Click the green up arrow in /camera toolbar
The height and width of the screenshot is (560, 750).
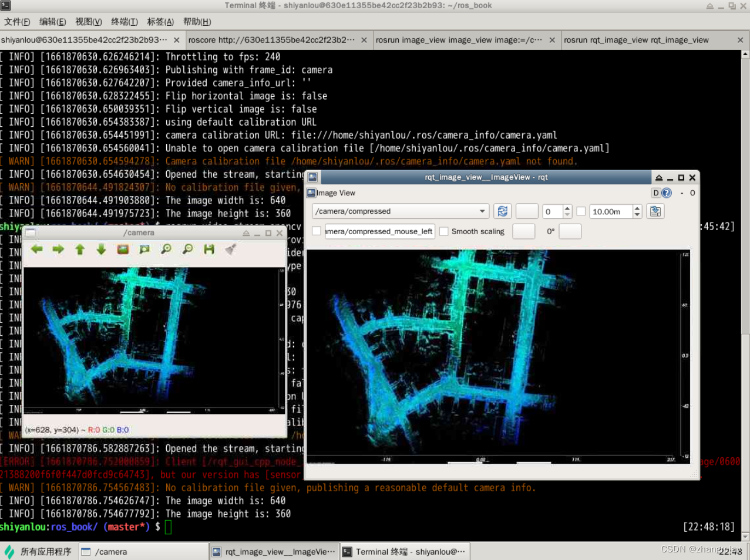[79, 249]
